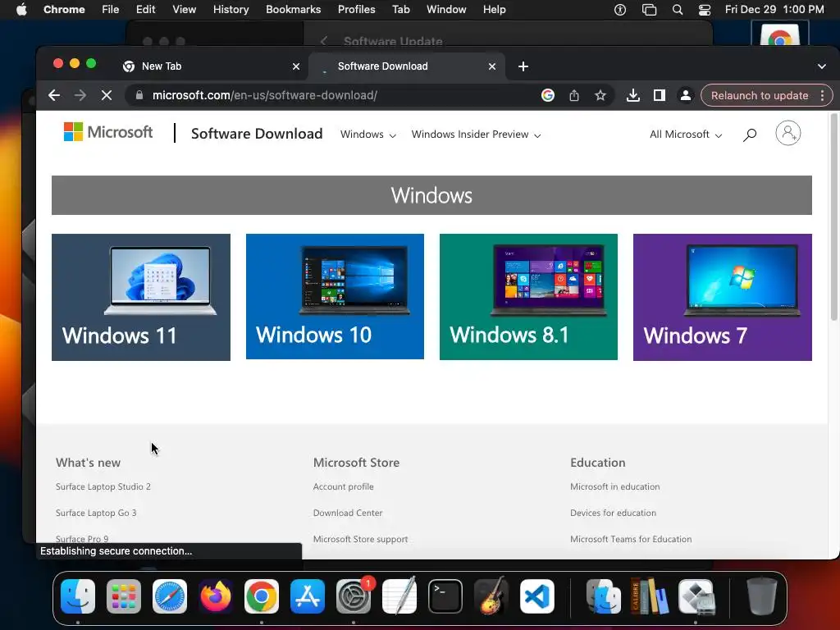Screen dimensions: 840x630
Task: Select the Windows 11 tile
Action: tap(141, 297)
